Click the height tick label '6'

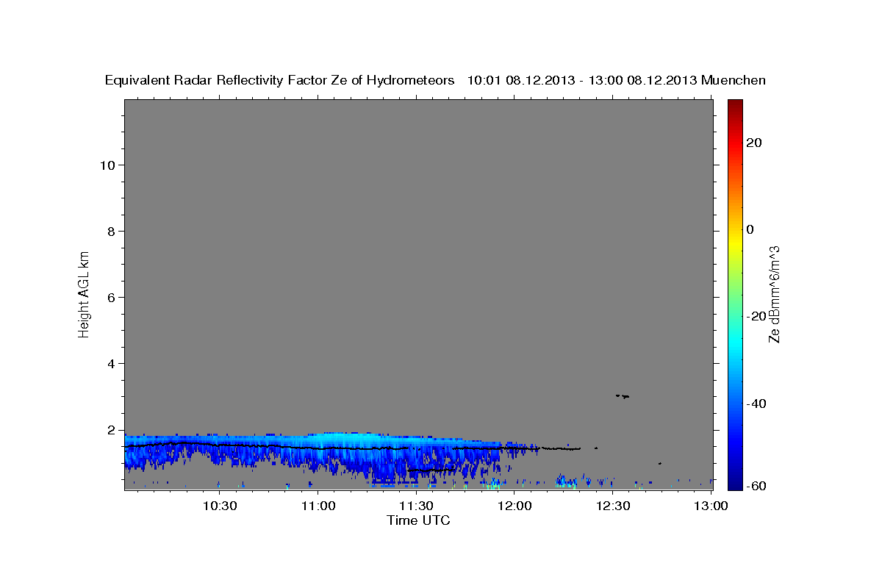(112, 297)
